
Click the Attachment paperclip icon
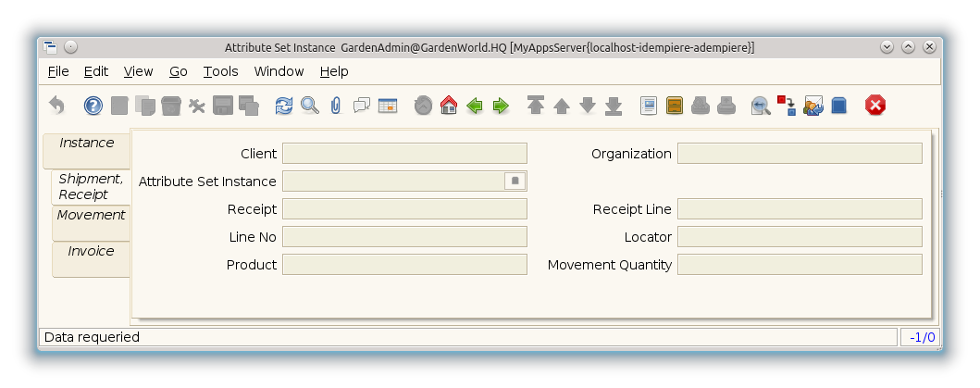[x=335, y=106]
